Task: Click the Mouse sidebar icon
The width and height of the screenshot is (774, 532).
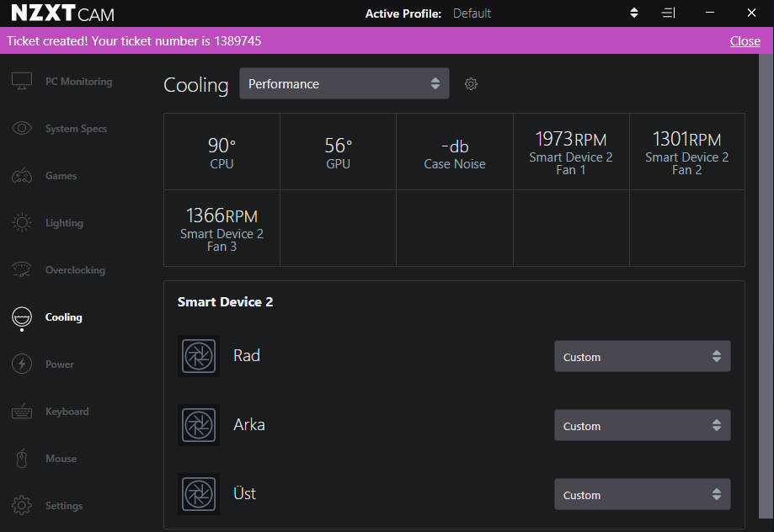Action: (x=22, y=459)
